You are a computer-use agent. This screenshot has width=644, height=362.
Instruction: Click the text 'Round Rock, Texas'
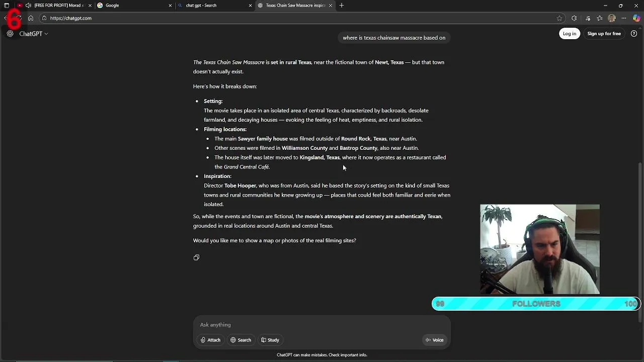pyautogui.click(x=364, y=139)
